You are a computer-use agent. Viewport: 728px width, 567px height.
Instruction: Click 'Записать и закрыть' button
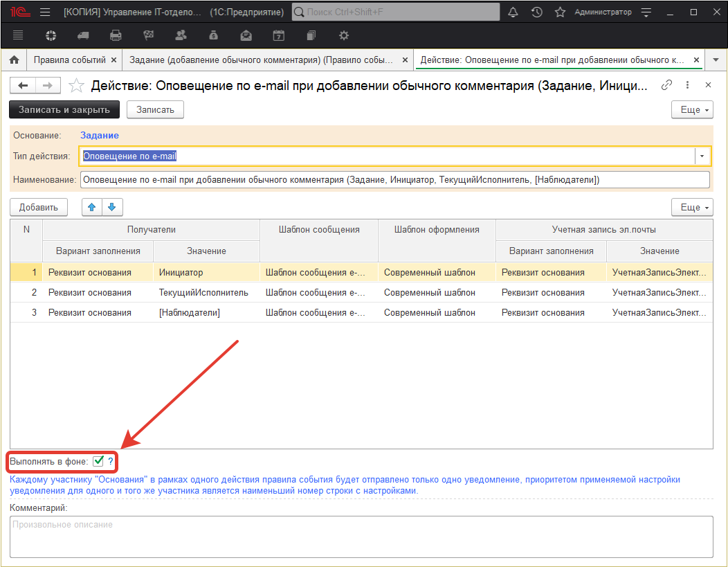(64, 109)
